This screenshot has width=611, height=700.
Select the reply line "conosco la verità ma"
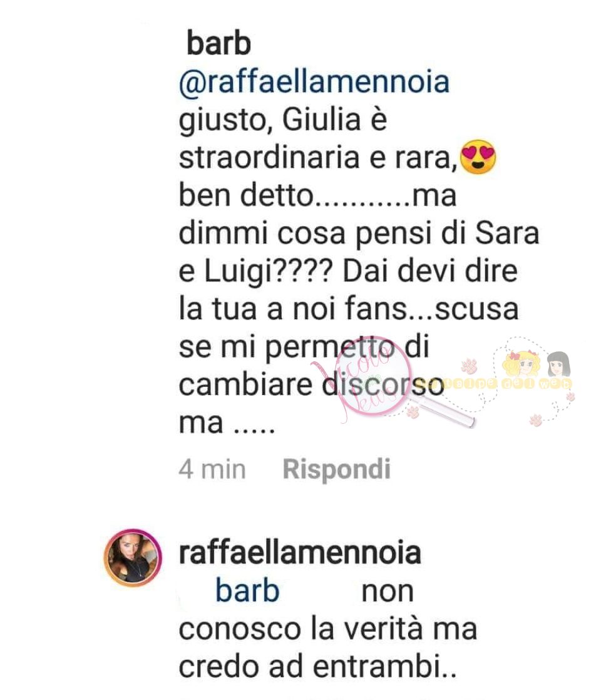pos(328,629)
